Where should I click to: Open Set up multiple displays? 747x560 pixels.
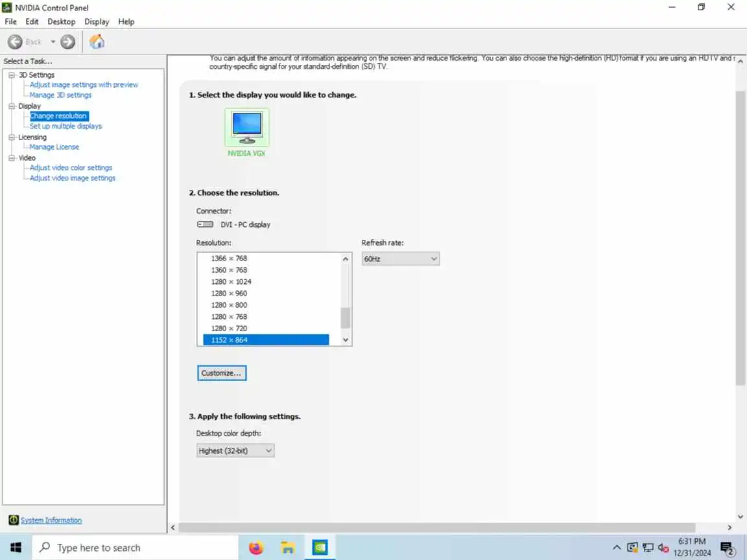(x=65, y=126)
